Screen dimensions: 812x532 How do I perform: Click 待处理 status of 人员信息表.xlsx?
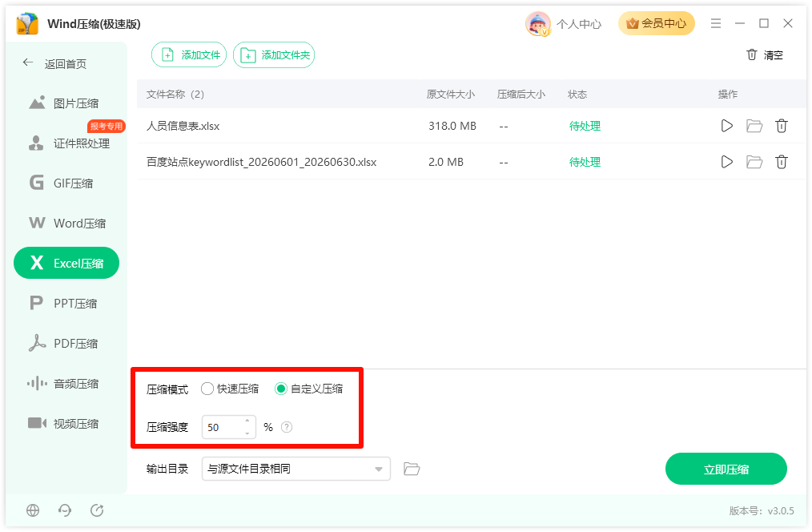click(585, 126)
